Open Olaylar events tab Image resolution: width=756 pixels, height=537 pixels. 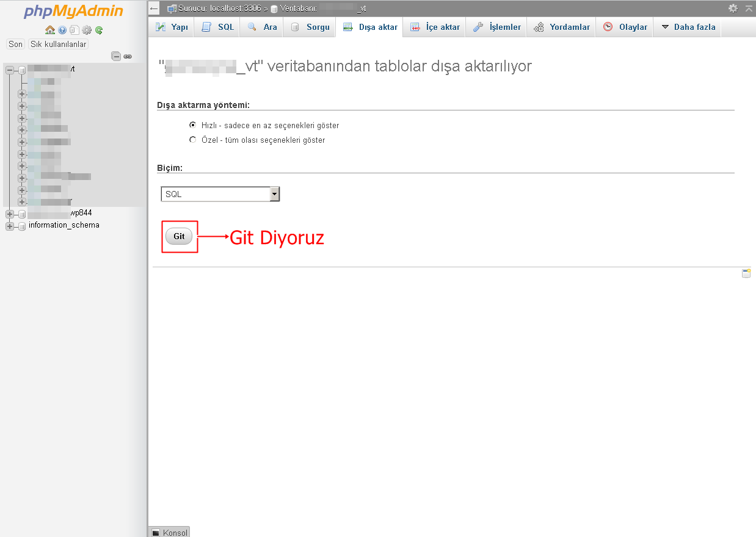coord(625,27)
